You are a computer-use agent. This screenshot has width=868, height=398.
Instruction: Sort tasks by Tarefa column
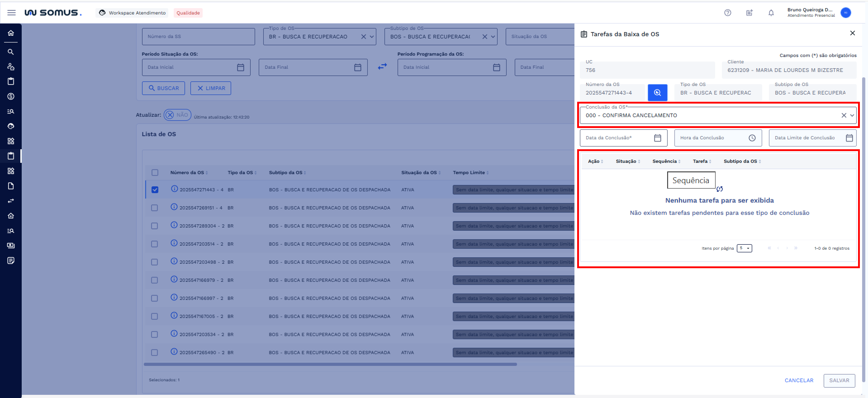point(702,161)
